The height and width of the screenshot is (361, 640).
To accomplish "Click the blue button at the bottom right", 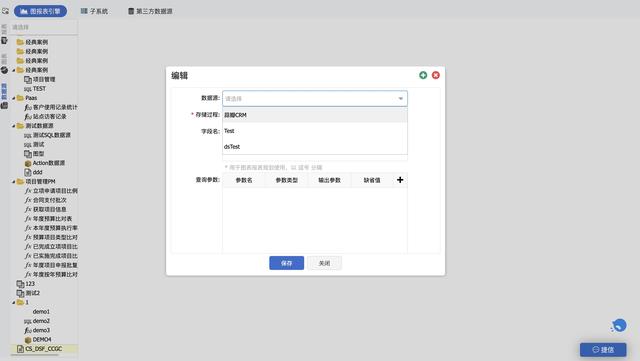I will (x=603, y=350).
